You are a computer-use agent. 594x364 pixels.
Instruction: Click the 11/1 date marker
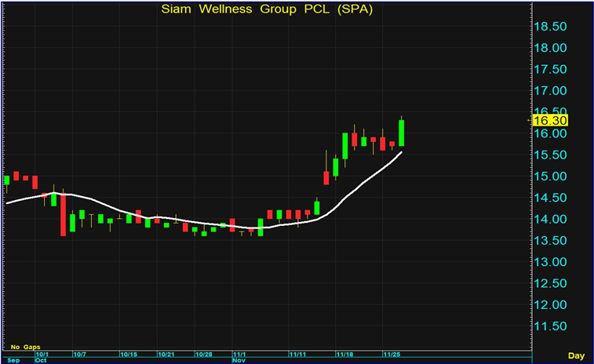click(239, 355)
